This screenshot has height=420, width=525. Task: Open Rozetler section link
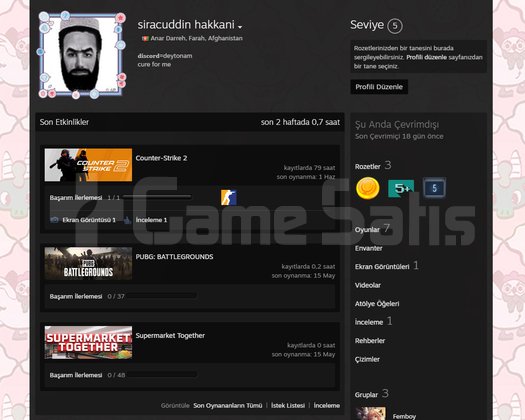coord(368,166)
